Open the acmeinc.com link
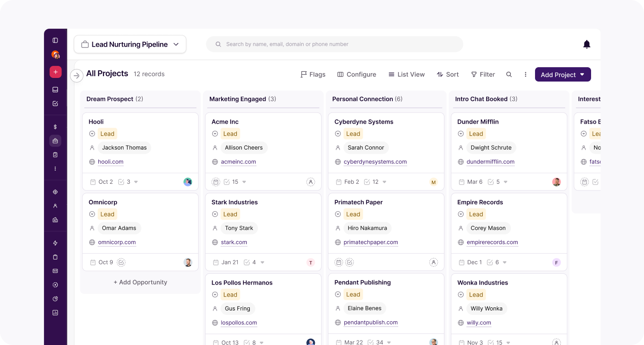 [x=239, y=162]
